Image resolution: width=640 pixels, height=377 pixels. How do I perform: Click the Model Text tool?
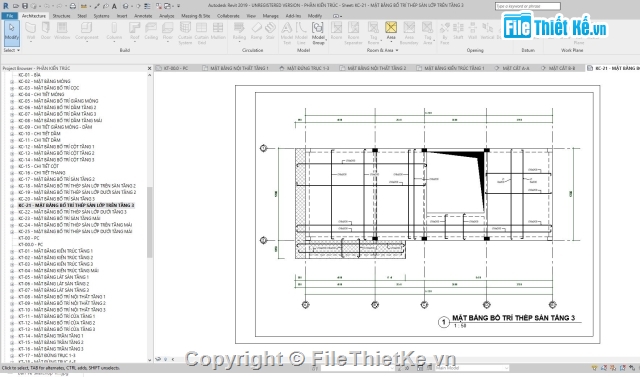click(287, 33)
